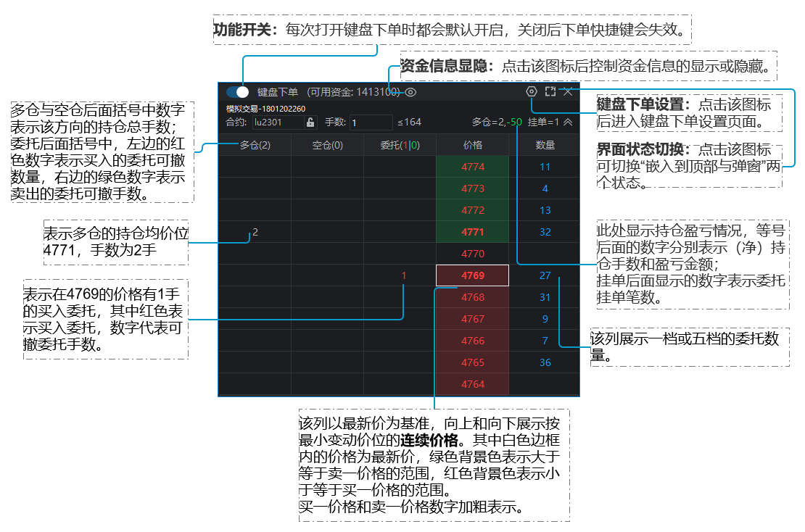The image size is (805, 532).
Task: Click the bottom price cell 4764
Action: click(472, 384)
